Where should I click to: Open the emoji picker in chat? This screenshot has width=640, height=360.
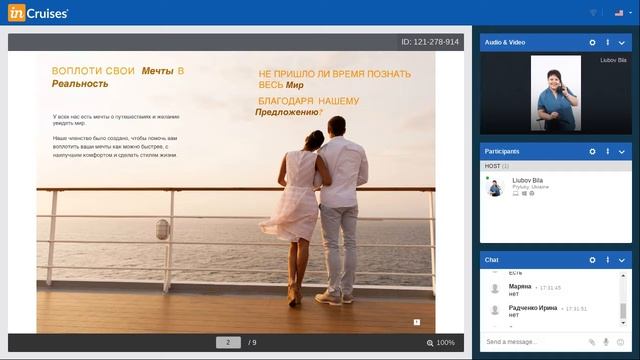click(x=620, y=342)
